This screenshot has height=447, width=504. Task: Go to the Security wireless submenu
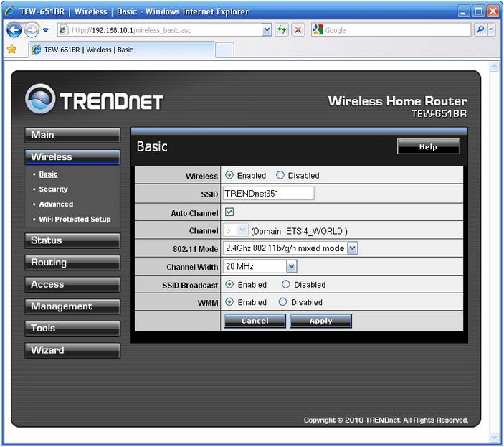click(53, 189)
